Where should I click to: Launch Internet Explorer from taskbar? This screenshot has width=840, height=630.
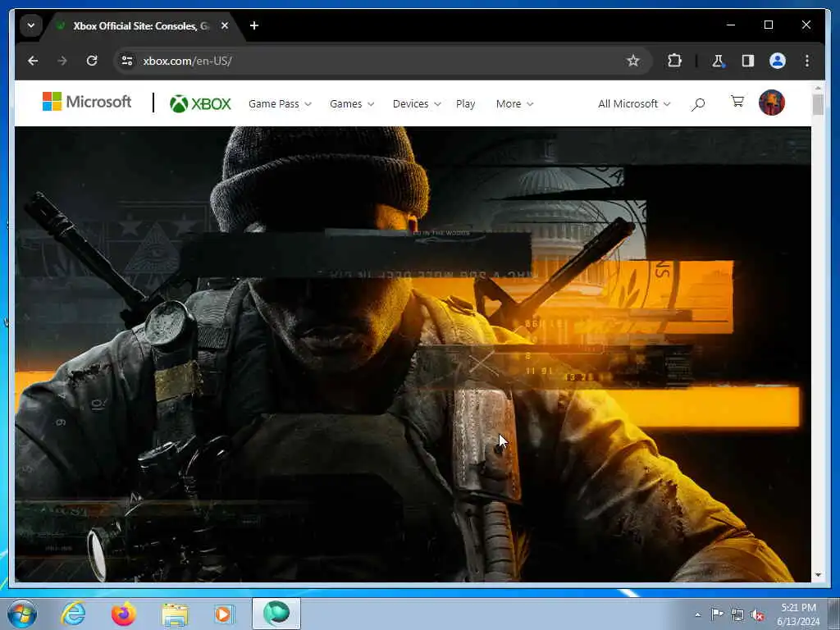tap(73, 614)
